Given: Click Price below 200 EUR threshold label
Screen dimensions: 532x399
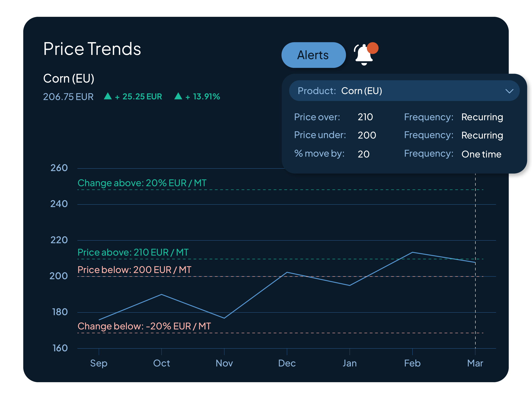Looking at the screenshot, I should coord(134,270).
